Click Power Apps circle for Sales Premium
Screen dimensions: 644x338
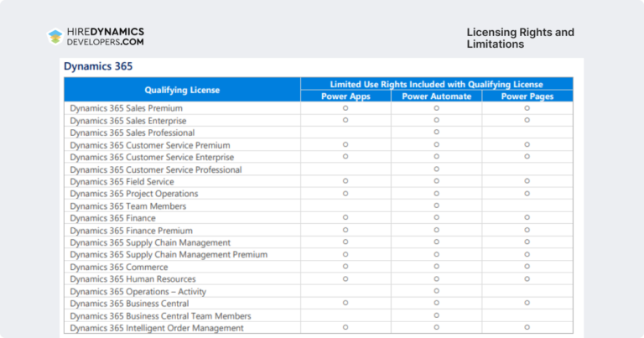coord(345,108)
